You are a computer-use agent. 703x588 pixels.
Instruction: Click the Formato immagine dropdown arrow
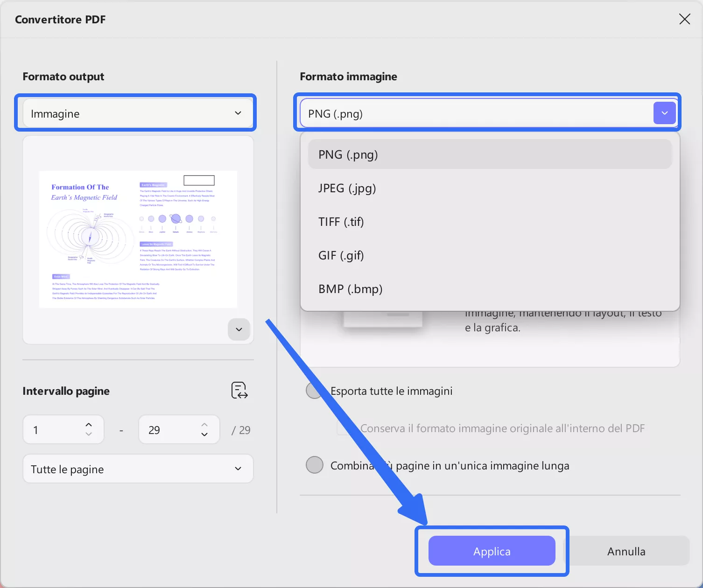click(x=664, y=112)
